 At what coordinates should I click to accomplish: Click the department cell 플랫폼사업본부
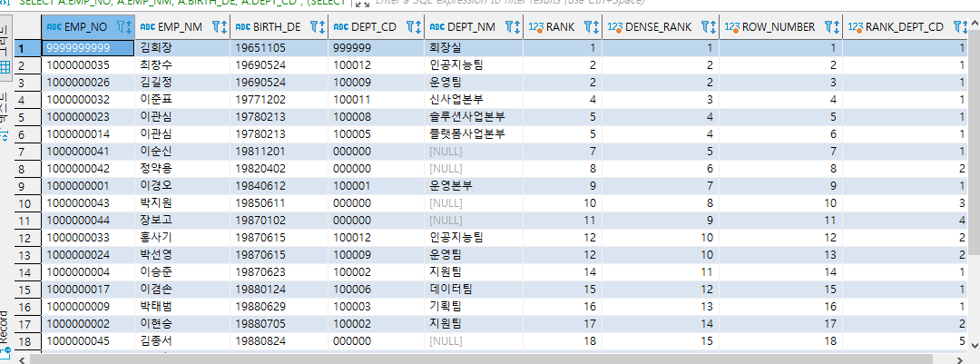pyautogui.click(x=474, y=133)
